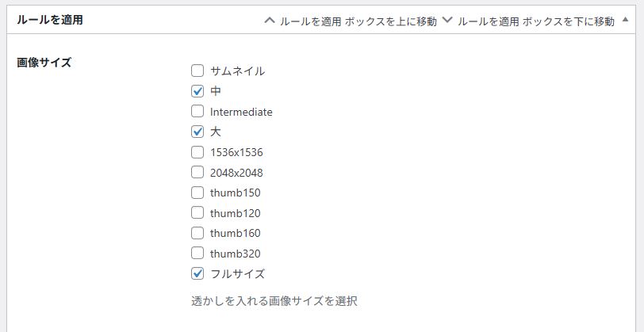Click the 透かしを入れる画像サイズを選択 description text

274,301
